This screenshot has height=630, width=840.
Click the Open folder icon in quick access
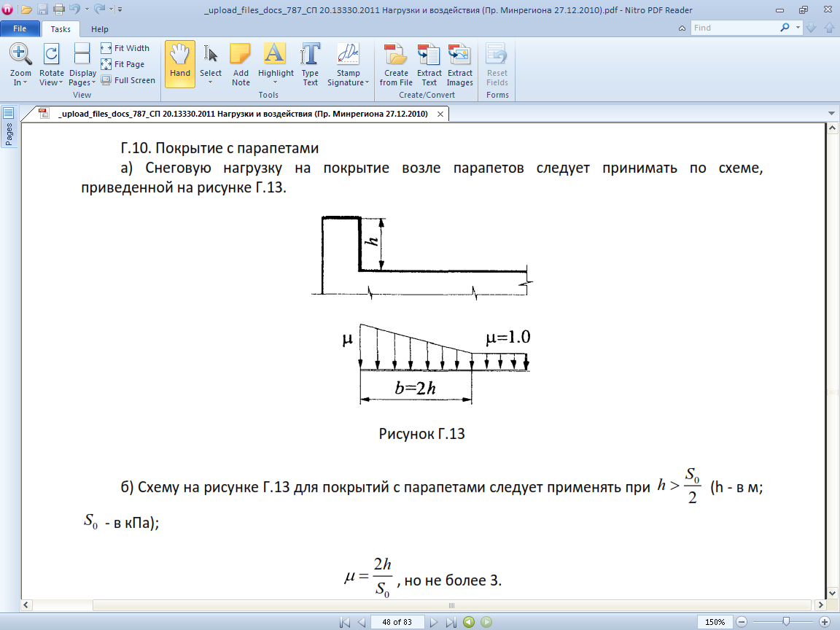pos(26,9)
